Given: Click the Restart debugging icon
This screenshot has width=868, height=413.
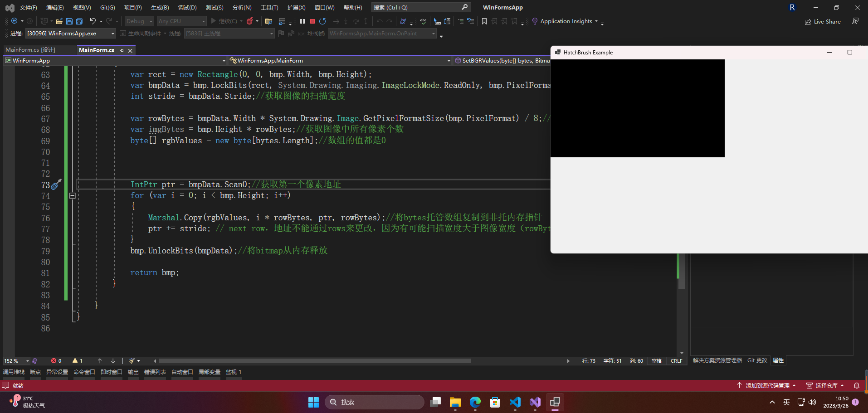Looking at the screenshot, I should click(322, 21).
